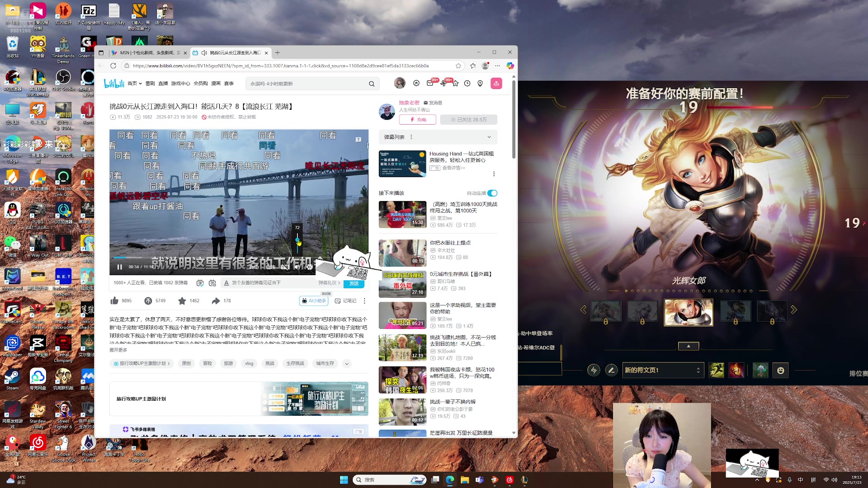
Task: Open the watch history clock icon
Action: (467, 83)
